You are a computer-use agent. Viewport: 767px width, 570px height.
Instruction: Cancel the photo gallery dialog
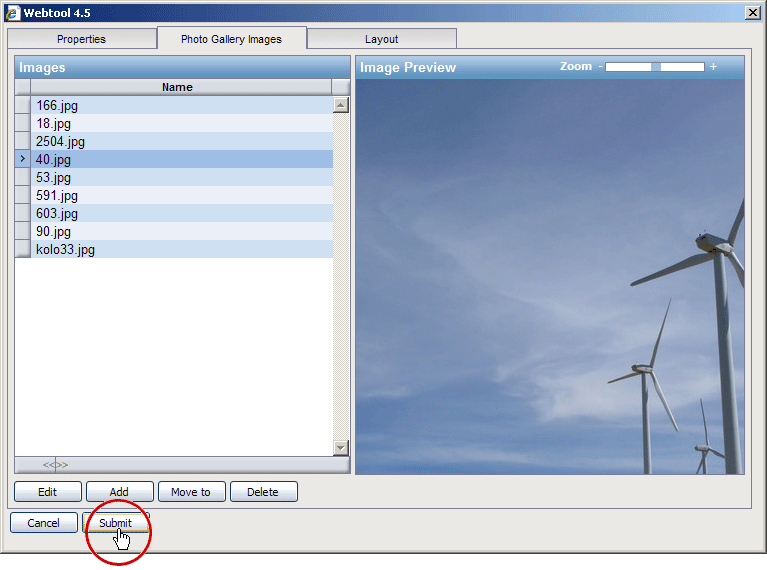43,523
